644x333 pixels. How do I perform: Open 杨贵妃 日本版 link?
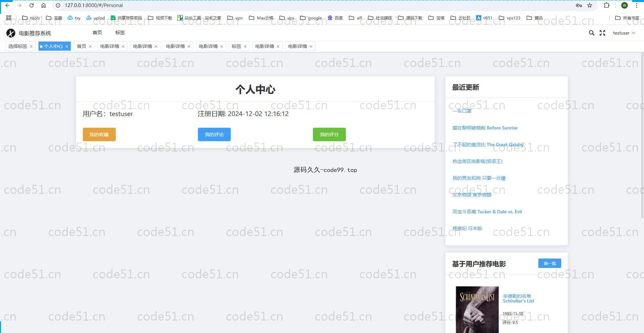coord(467,228)
